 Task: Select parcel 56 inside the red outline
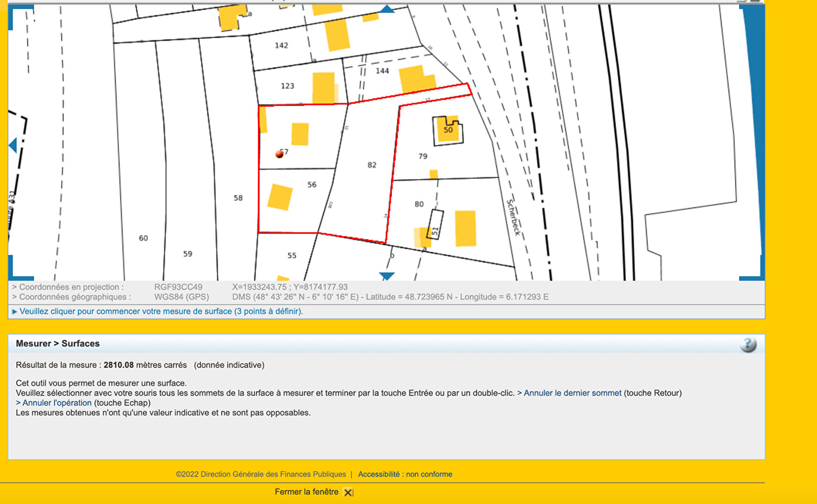point(312,185)
